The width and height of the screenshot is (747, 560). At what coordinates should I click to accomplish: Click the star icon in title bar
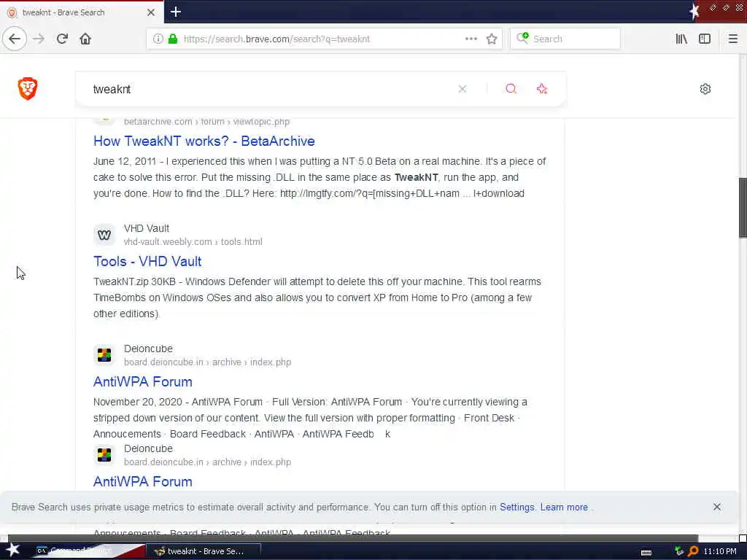(x=694, y=12)
